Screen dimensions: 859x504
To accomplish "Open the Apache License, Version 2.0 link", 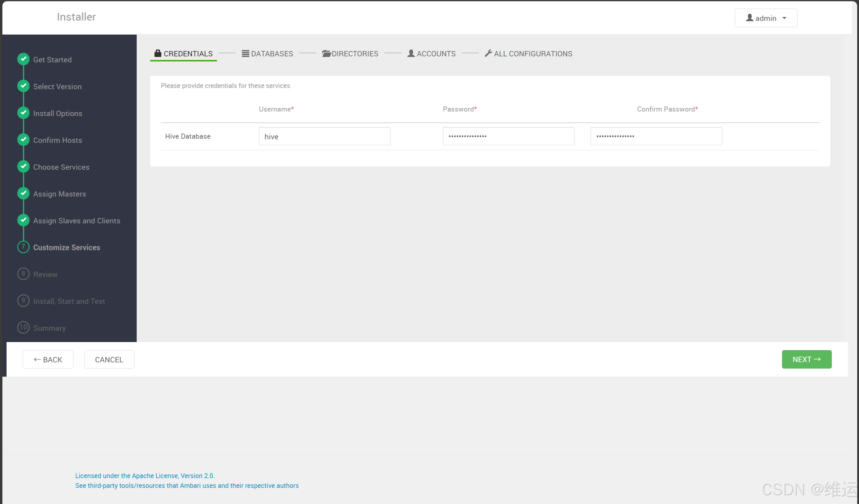I will tap(145, 476).
